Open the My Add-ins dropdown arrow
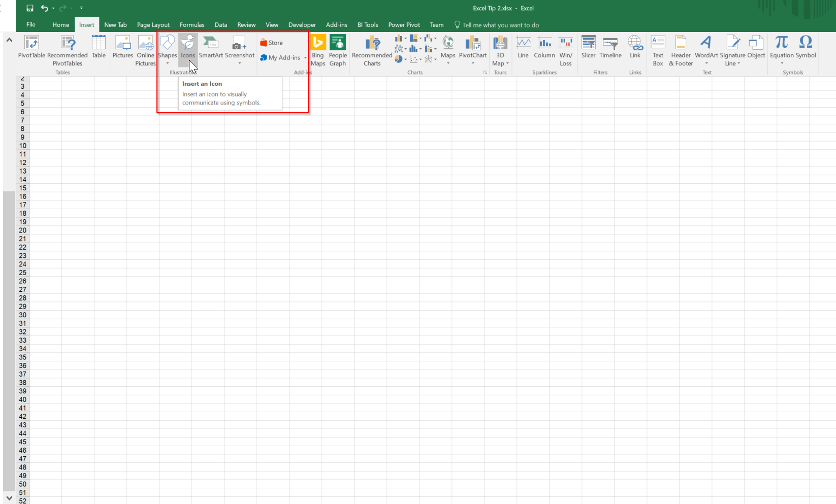Viewport: 836px width, 504px height. pos(304,57)
